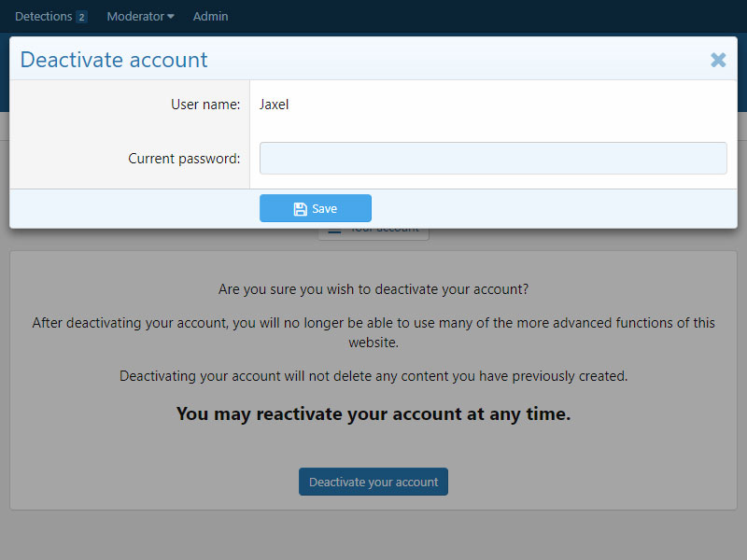Click the partially hidden Your account button
Screen dimensions: 747x560
pyautogui.click(x=383, y=231)
